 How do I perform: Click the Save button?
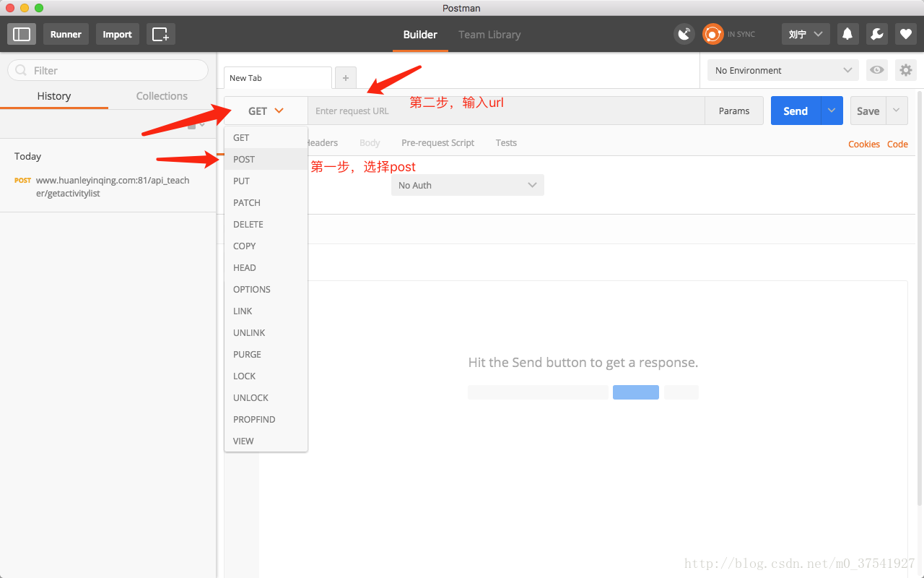[x=868, y=111]
